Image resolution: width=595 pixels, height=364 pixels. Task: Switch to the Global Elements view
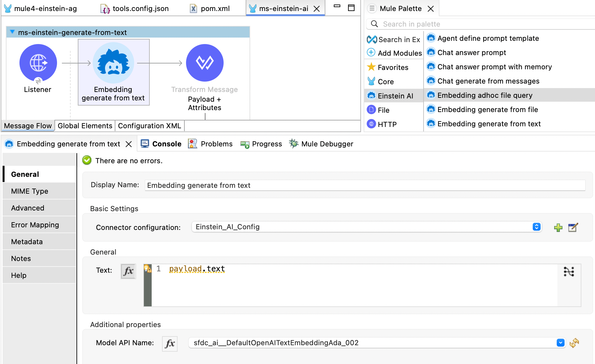click(x=85, y=126)
